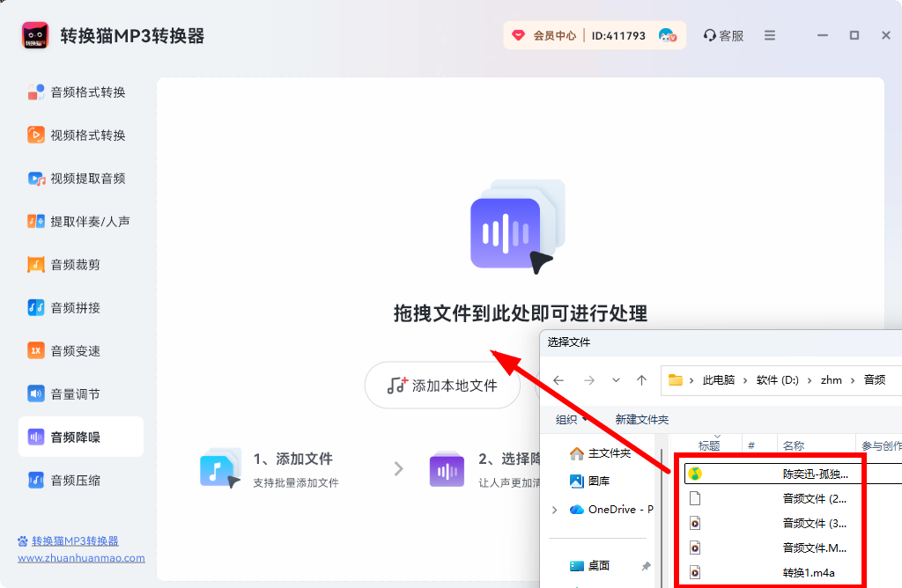
Task: Select OneDrive in the navigation pane
Action: point(611,510)
